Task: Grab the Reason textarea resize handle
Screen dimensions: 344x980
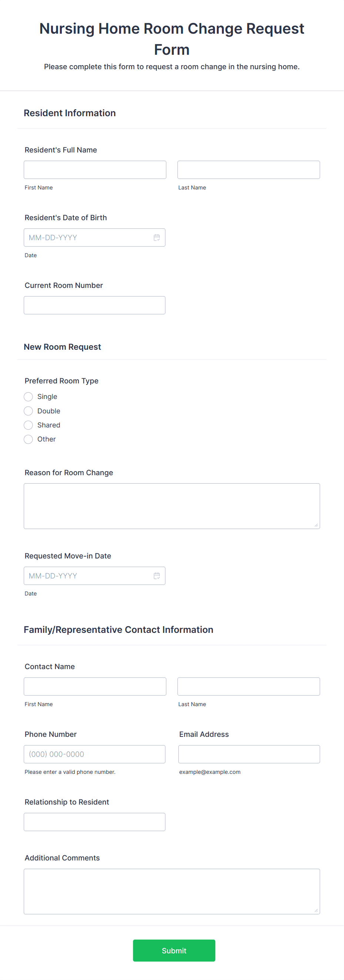Action: coord(316,525)
